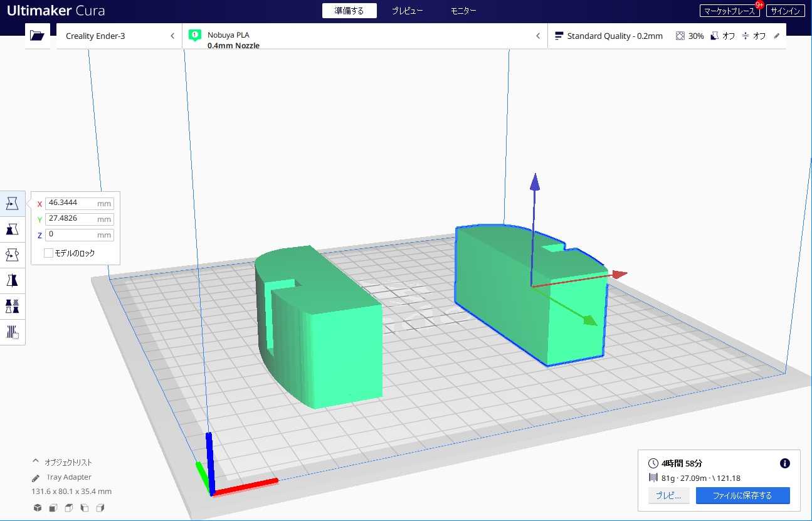Click the info icon beside print time
812x521 pixels.
click(784, 463)
